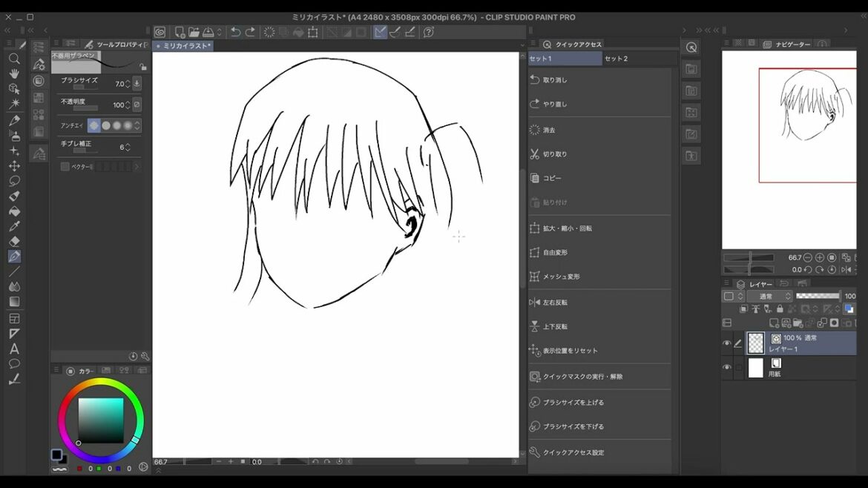Click the brush size stepper arrows
This screenshot has width=868, height=488.
pyautogui.click(x=128, y=84)
